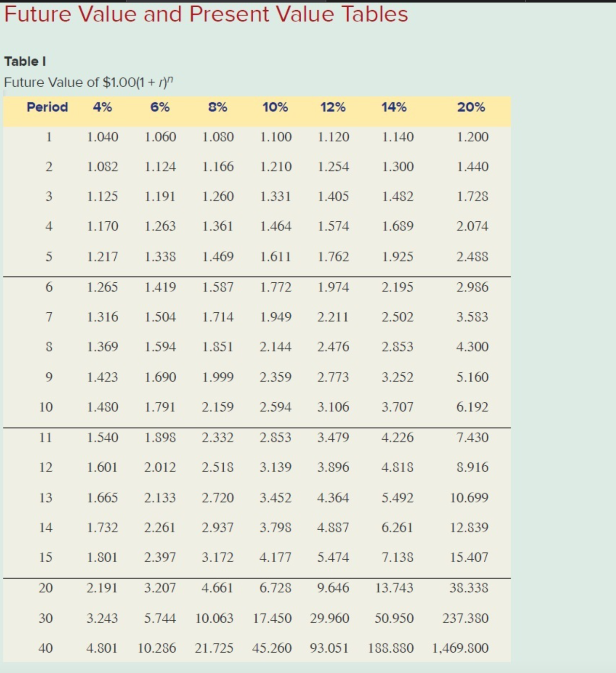Click value 2.853 in the period 11 row
Image resolution: width=616 pixels, height=673 pixels.
pos(275,438)
